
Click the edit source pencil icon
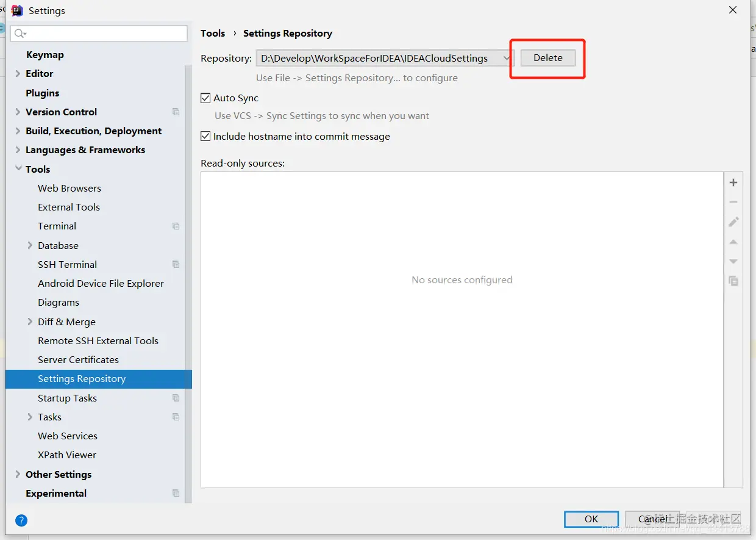tap(733, 221)
